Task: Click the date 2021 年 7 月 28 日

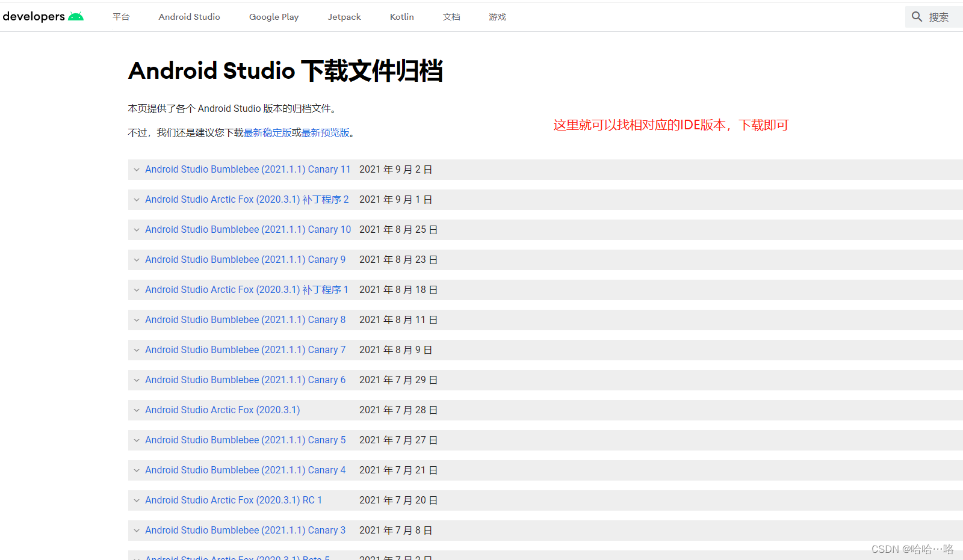Action: pos(398,410)
